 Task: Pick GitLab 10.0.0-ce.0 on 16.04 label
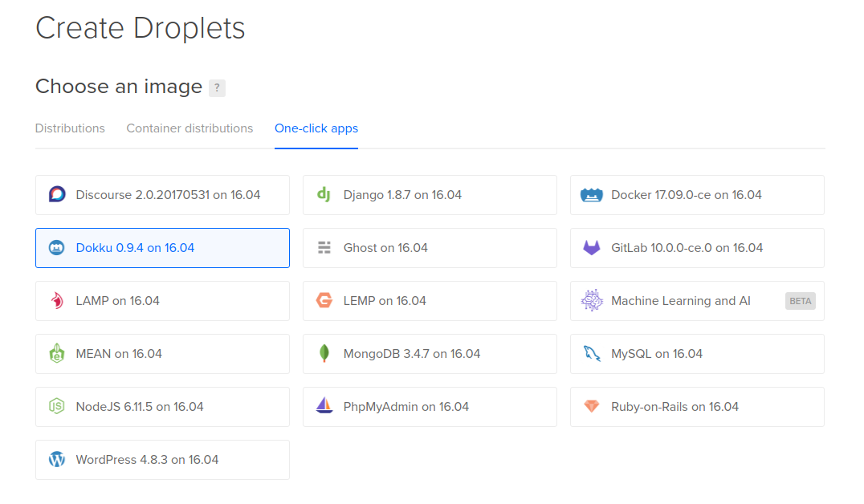(687, 248)
